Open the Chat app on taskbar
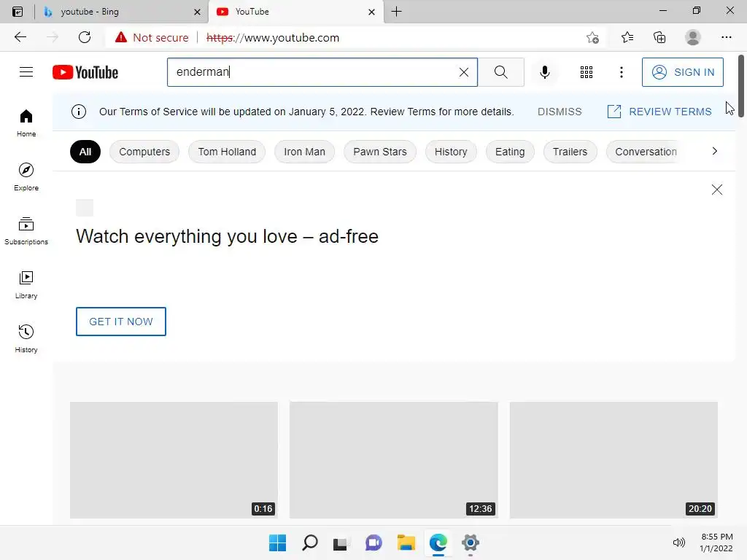This screenshot has height=560, width=747. [x=373, y=542]
